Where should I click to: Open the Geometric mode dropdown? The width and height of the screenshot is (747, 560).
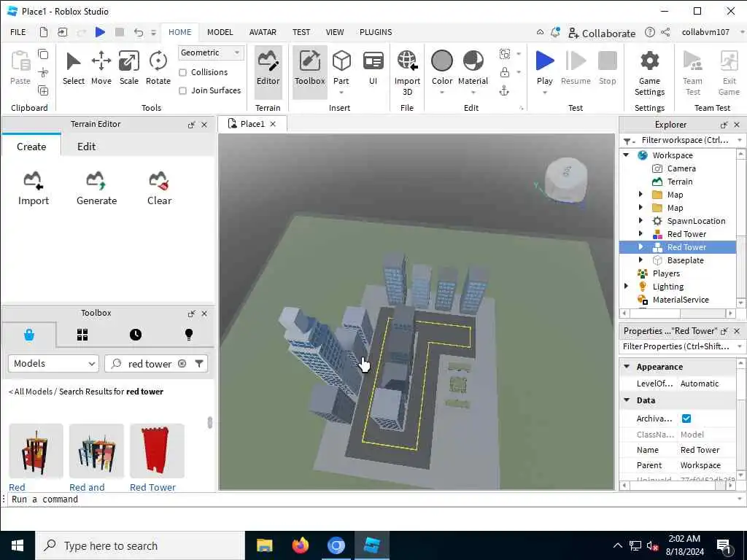[211, 52]
